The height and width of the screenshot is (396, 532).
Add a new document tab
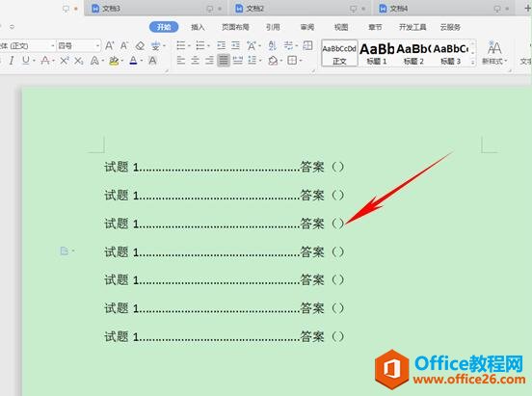pos(527,8)
